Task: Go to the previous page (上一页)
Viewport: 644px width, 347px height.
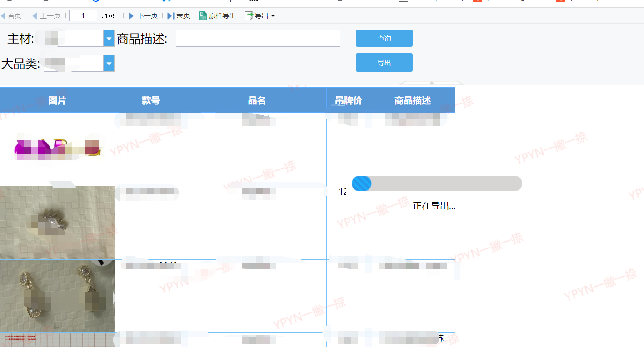Action: 46,16
